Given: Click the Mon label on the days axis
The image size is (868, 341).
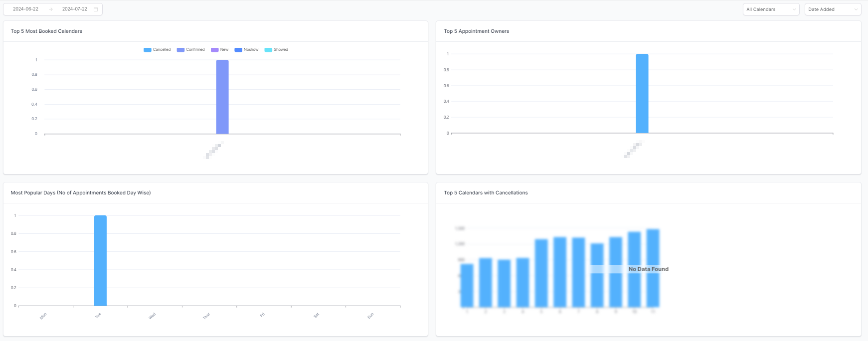Looking at the screenshot, I should pyautogui.click(x=43, y=316).
